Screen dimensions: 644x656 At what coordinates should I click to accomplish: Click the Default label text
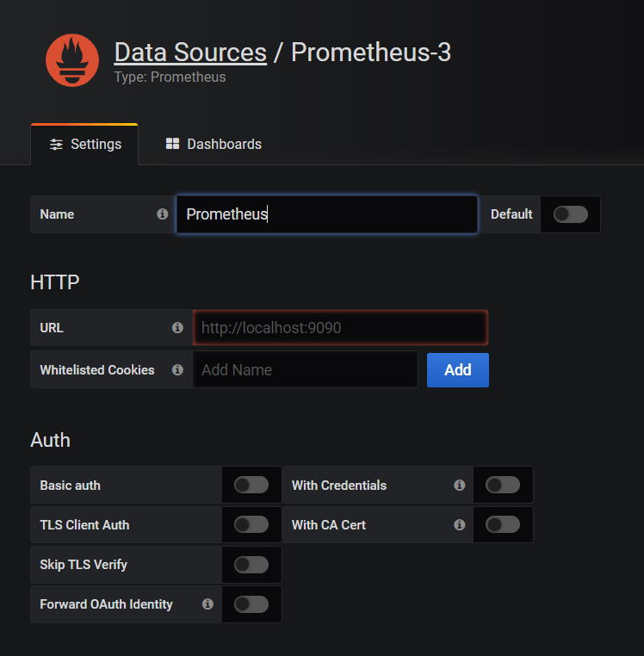pos(511,214)
